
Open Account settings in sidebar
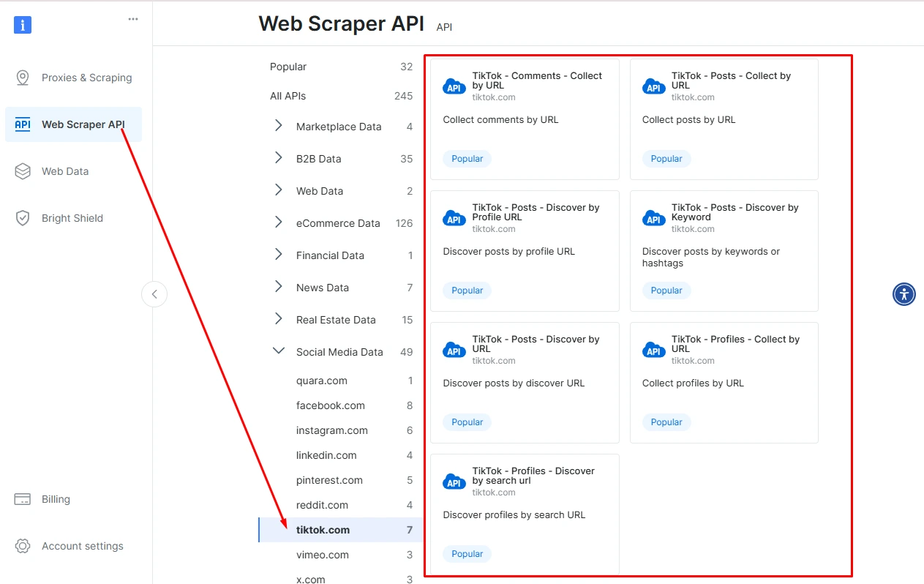[x=73, y=546]
